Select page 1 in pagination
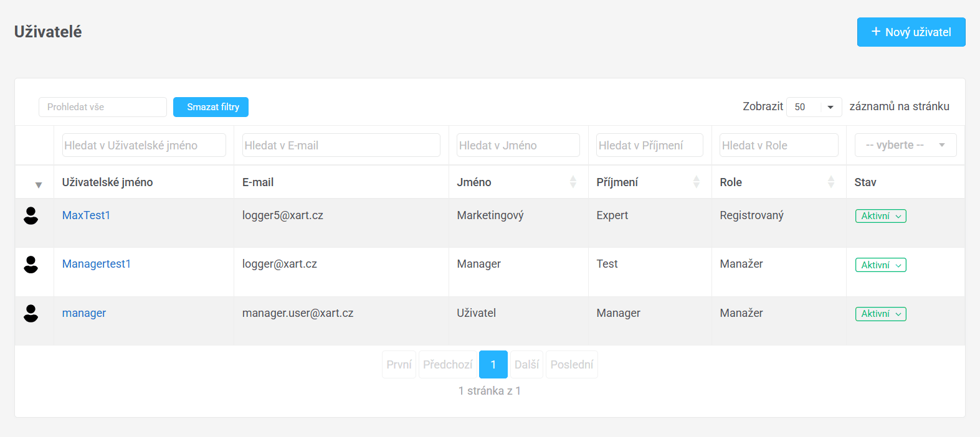980x437 pixels. pyautogui.click(x=493, y=365)
